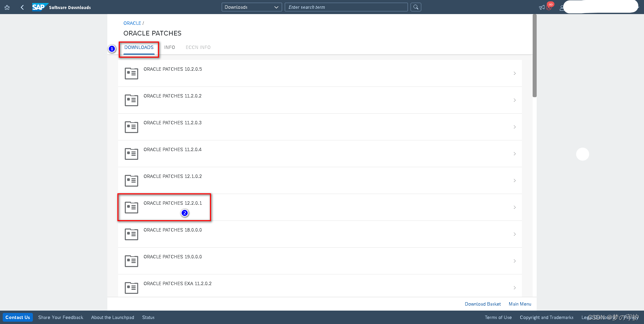Image resolution: width=644 pixels, height=324 pixels.
Task: Click the Enter search term field
Action: [x=346, y=7]
